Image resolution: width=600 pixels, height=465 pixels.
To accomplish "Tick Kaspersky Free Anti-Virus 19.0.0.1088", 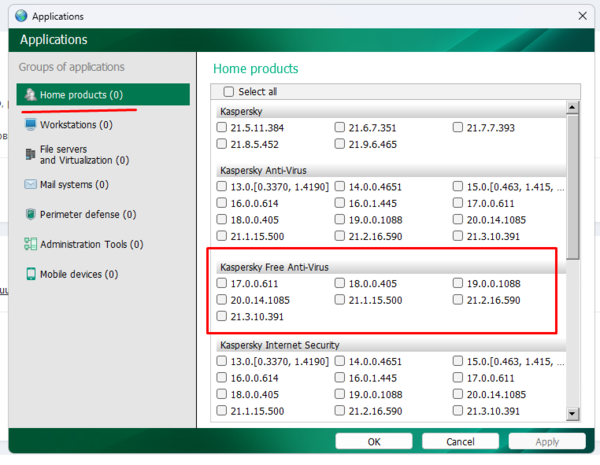I will coord(458,283).
